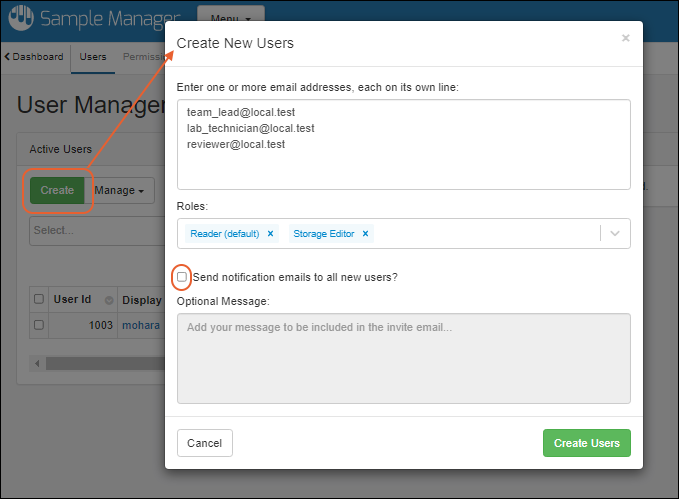Close the Create New Users dialog
Screen dimensions: 679x499
pyautogui.click(x=625, y=39)
